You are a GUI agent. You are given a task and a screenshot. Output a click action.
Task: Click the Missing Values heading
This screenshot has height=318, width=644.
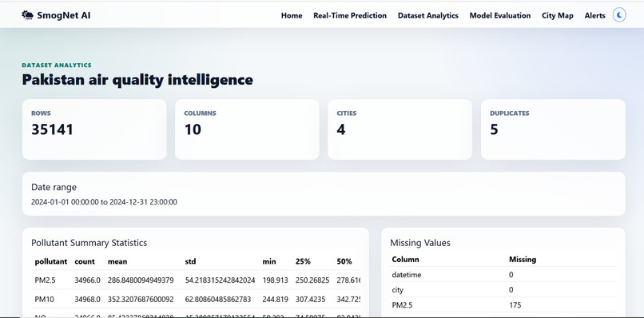(x=420, y=243)
